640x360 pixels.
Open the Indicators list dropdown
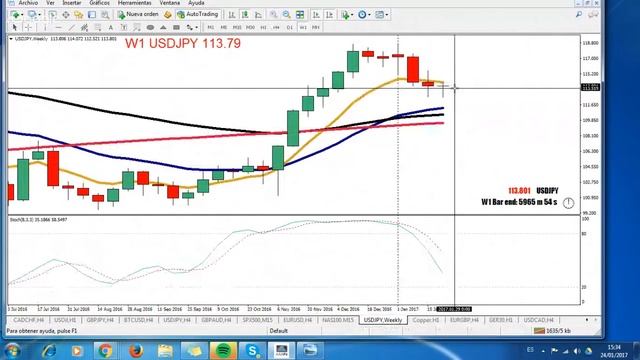coord(347,15)
